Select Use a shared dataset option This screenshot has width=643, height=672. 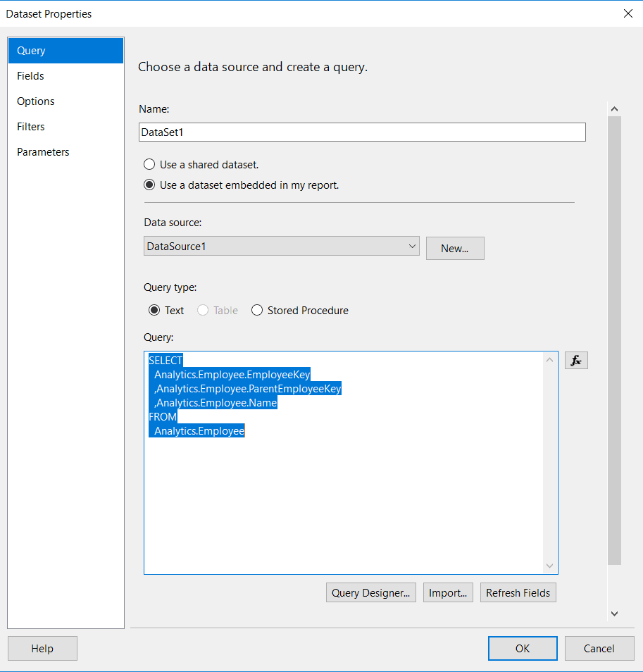(149, 165)
